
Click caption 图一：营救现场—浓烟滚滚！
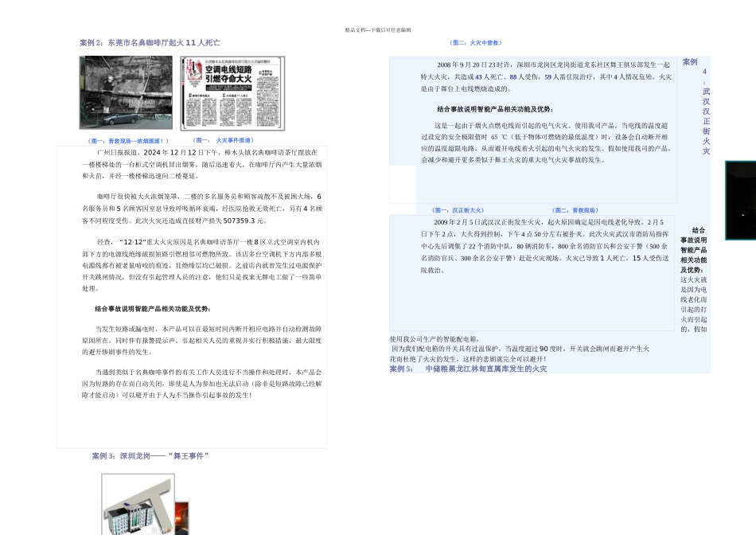tap(128, 141)
